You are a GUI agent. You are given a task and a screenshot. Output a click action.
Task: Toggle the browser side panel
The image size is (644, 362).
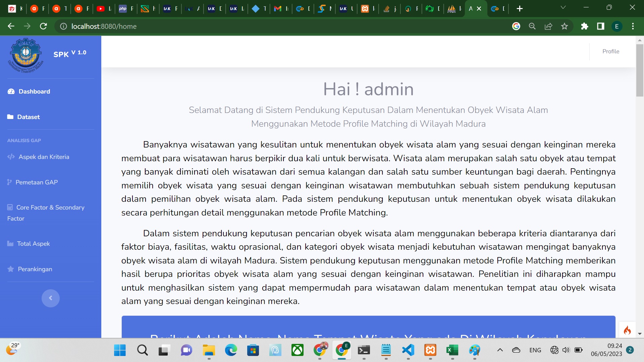tap(601, 26)
